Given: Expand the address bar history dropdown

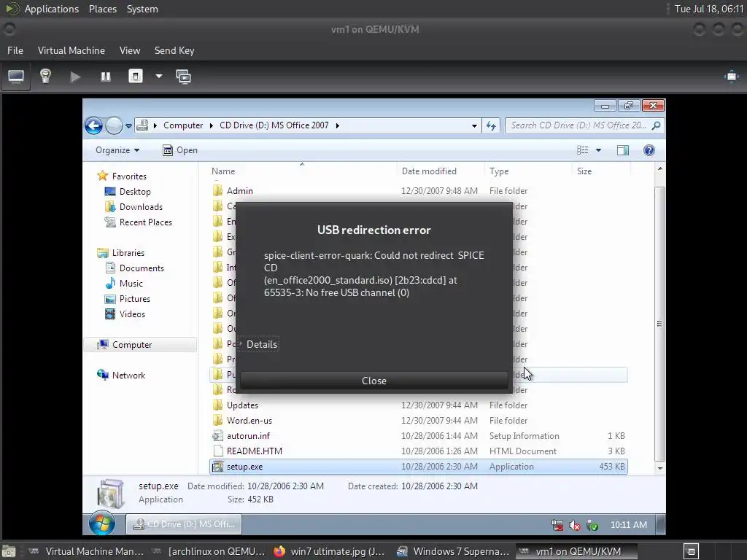Looking at the screenshot, I should [474, 125].
